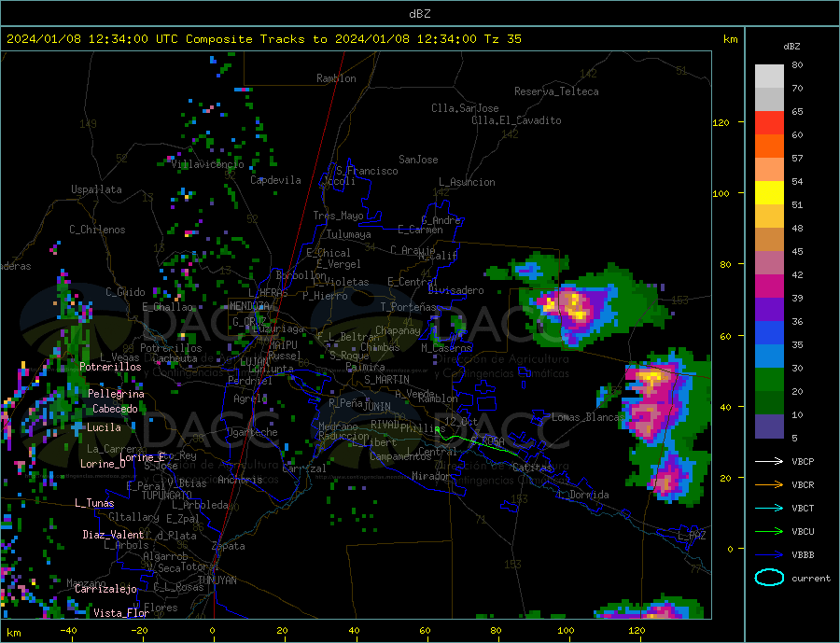Select the 39 dBZ magenta color swatch

(769, 287)
